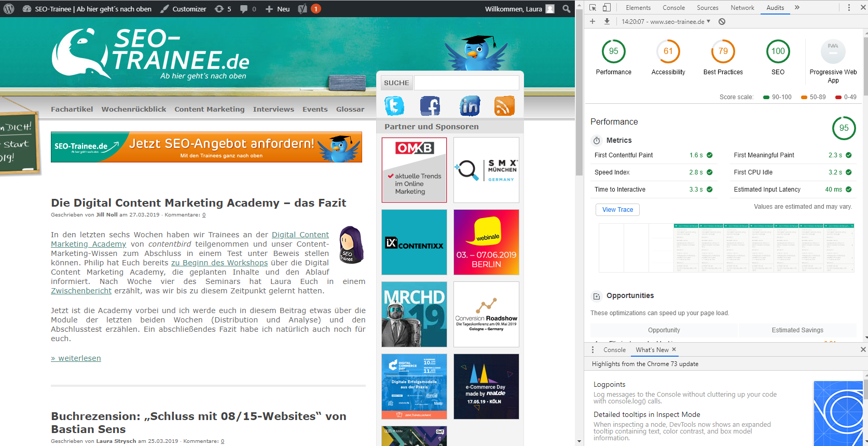Screen dimensions: 868x446
Task: Open DevTools three-dot customize menu
Action: (x=849, y=8)
